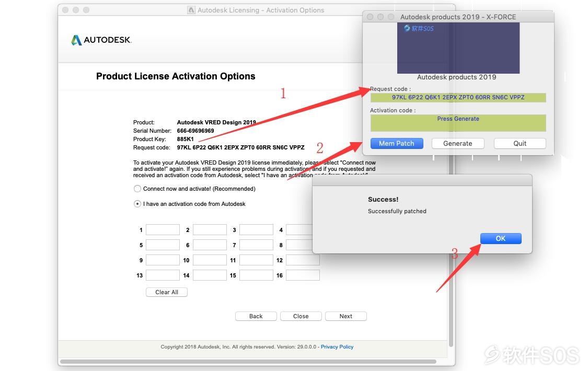Click product key '885K1'
This screenshot has width=588, height=371.
pos(185,139)
